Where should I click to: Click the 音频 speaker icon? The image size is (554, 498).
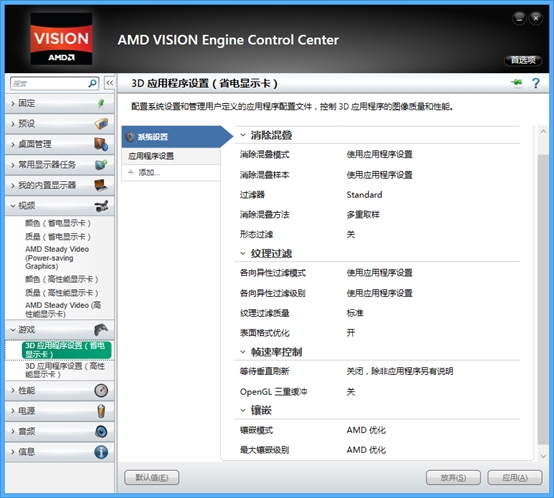point(101,431)
